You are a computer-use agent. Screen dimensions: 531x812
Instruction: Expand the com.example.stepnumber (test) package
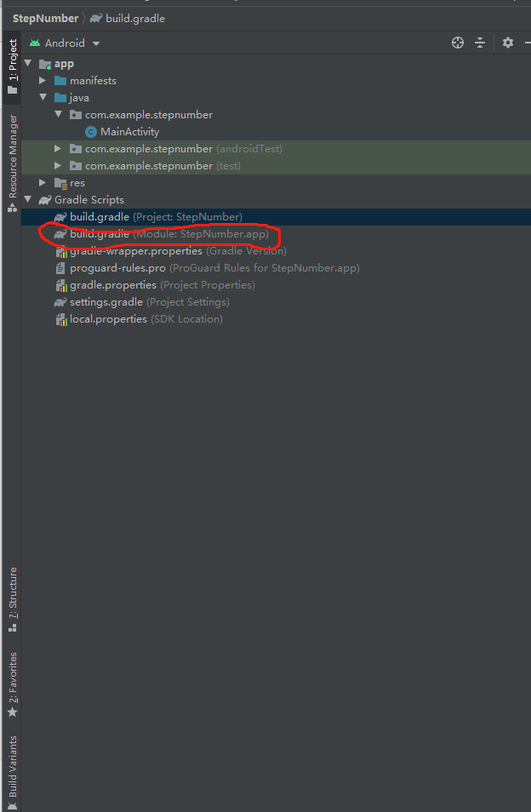[x=58, y=166]
